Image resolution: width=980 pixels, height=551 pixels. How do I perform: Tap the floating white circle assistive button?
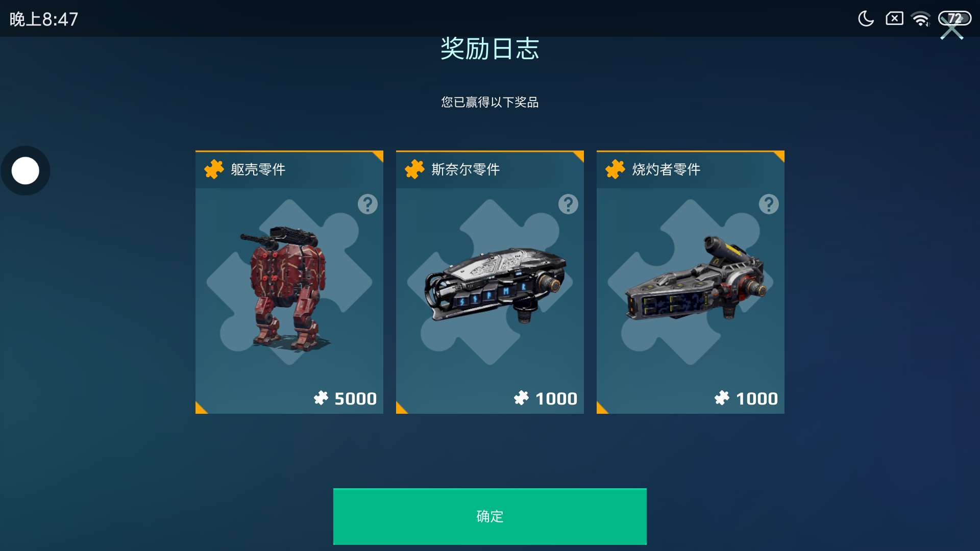click(x=26, y=170)
